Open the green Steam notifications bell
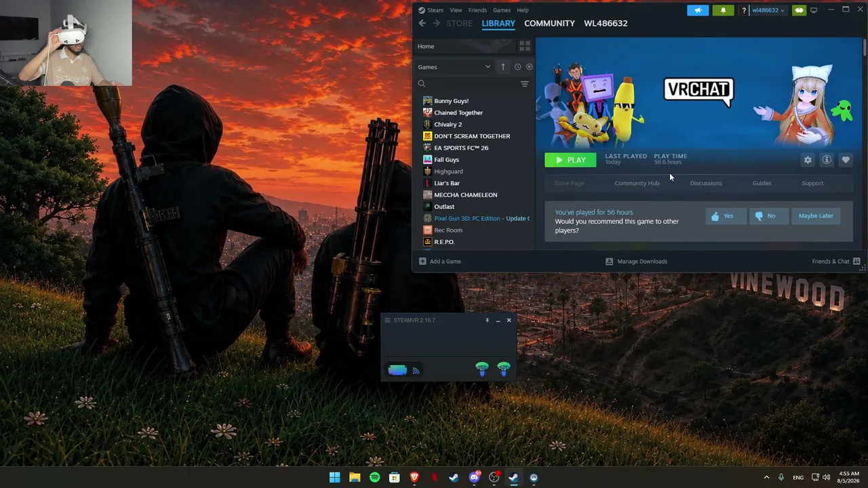This screenshot has height=488, width=868. [723, 10]
